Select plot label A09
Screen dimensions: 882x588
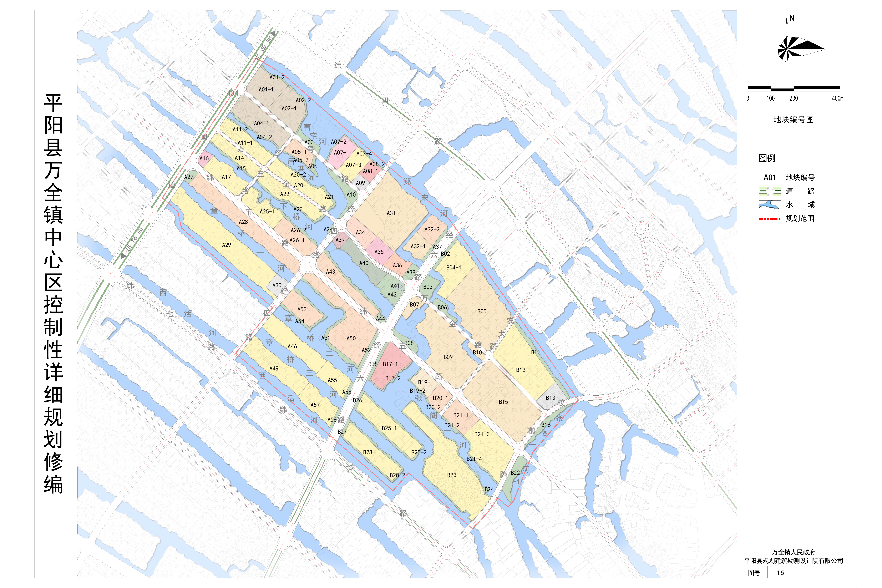(360, 183)
